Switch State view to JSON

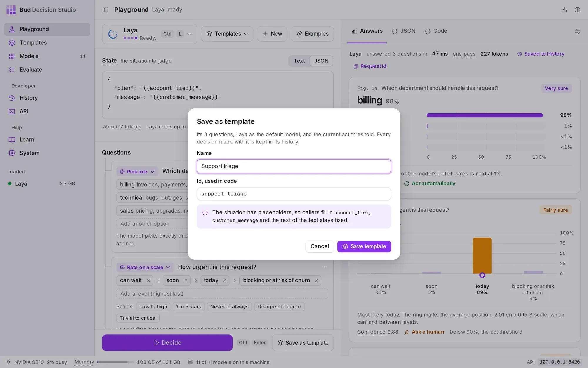pyautogui.click(x=321, y=61)
